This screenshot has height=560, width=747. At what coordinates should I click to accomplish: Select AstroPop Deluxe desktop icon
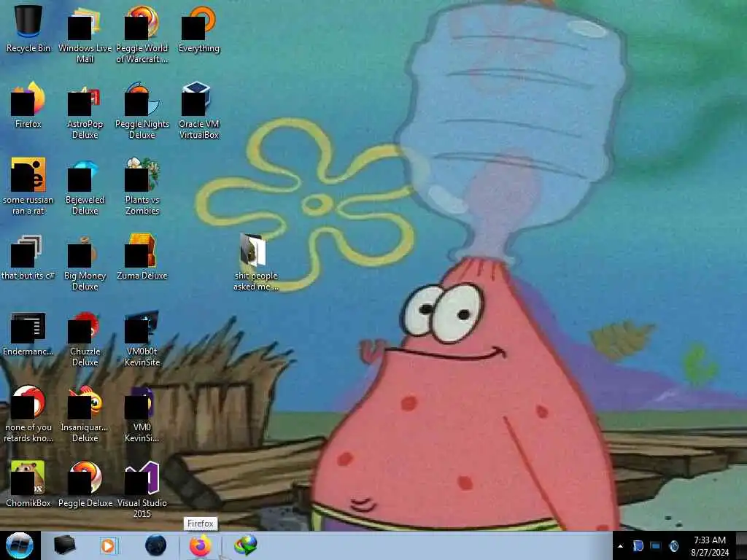[x=85, y=111]
